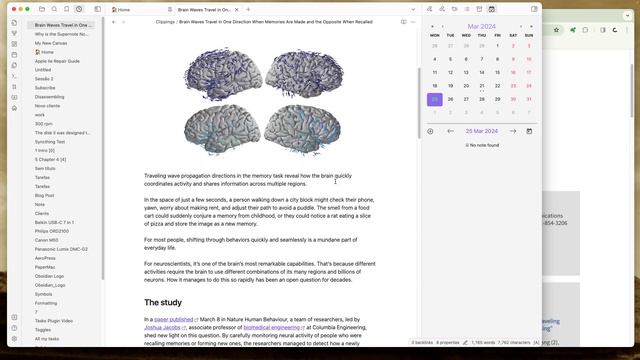
Task: Open the settings gear icon
Action: tap(14, 339)
